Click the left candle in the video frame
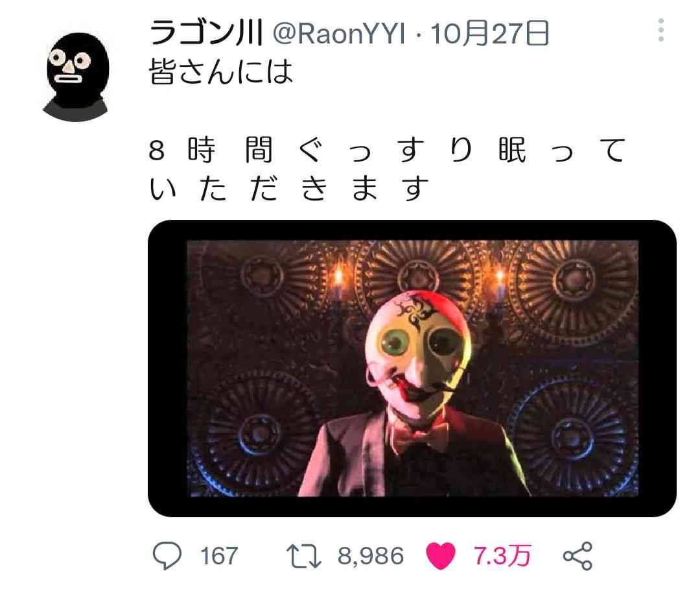Viewport: 700px width, 589px height. coord(338,280)
